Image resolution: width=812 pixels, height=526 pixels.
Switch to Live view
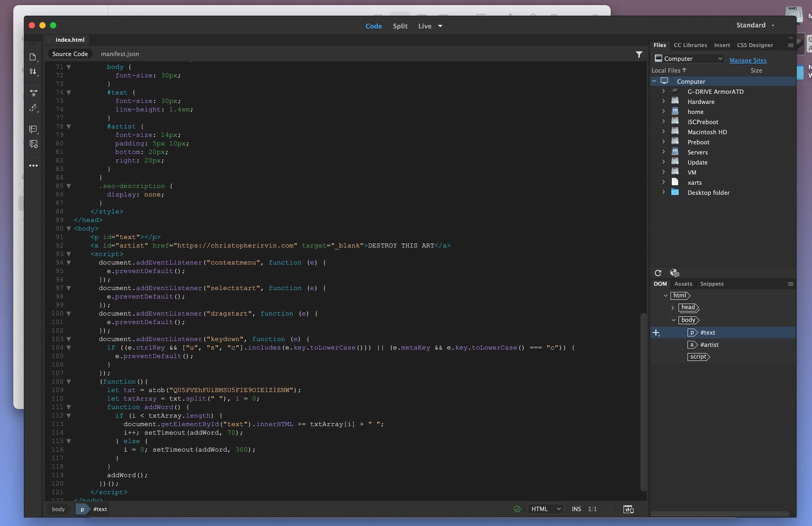pos(425,26)
